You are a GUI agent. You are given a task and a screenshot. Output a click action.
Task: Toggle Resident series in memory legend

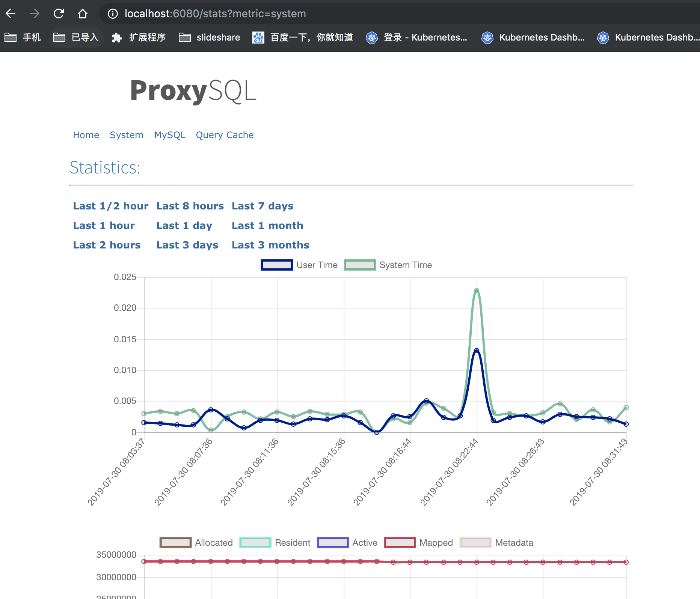(x=275, y=543)
